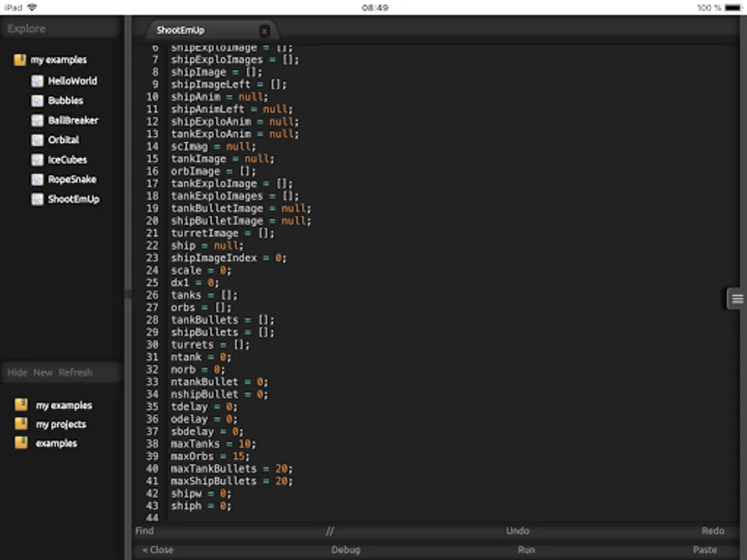Open Bubbles from the file tree
Screen dimensions: 747x560
65,100
